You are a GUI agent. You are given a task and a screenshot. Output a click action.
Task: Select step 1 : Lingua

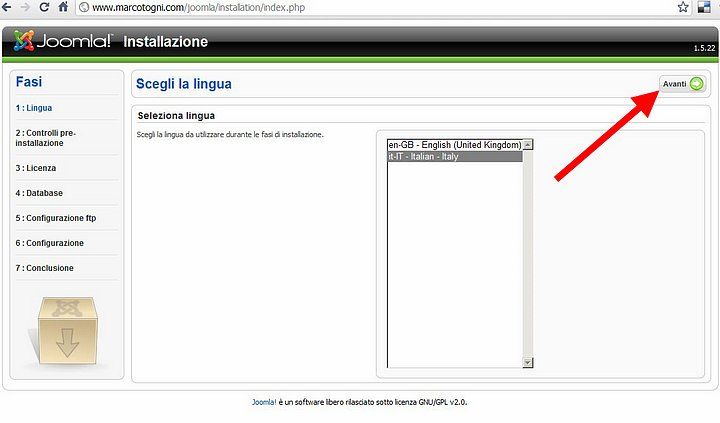34,108
